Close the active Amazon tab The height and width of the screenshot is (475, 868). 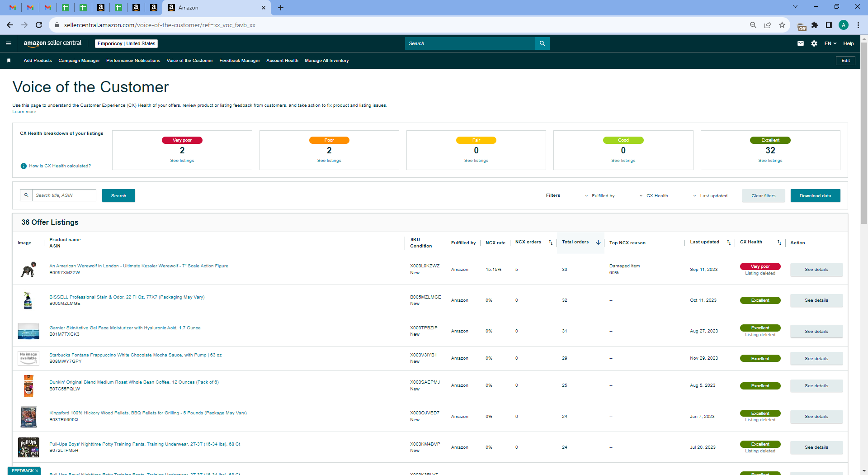[x=264, y=8]
